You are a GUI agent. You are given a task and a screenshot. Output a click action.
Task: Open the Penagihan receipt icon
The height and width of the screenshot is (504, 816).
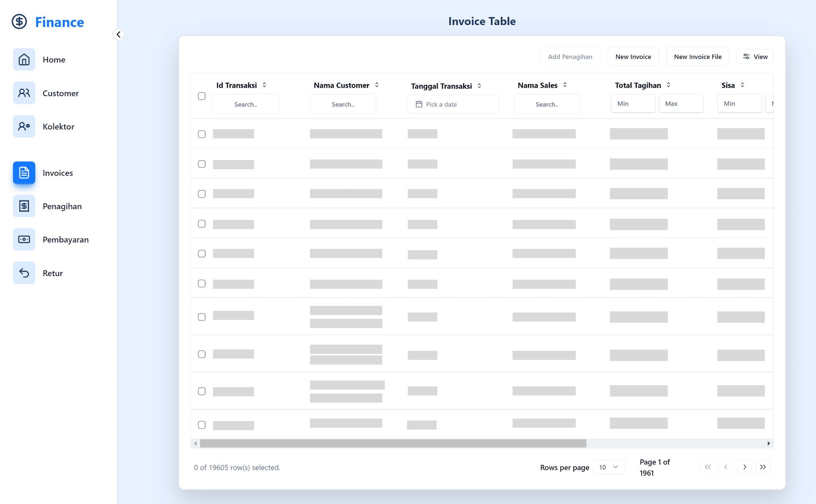(24, 206)
